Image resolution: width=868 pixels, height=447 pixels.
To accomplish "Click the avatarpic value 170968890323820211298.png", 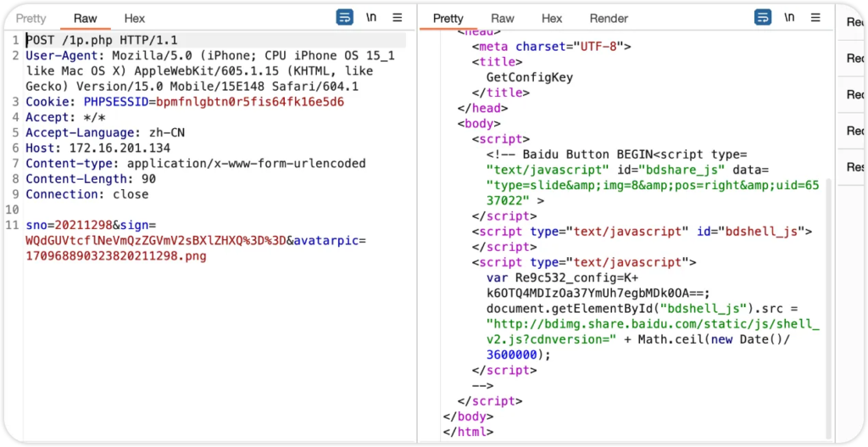I will pyautogui.click(x=116, y=257).
